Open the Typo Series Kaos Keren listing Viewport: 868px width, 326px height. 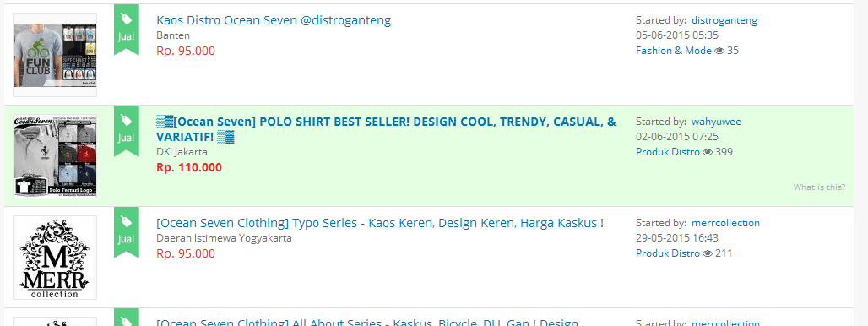pos(380,223)
